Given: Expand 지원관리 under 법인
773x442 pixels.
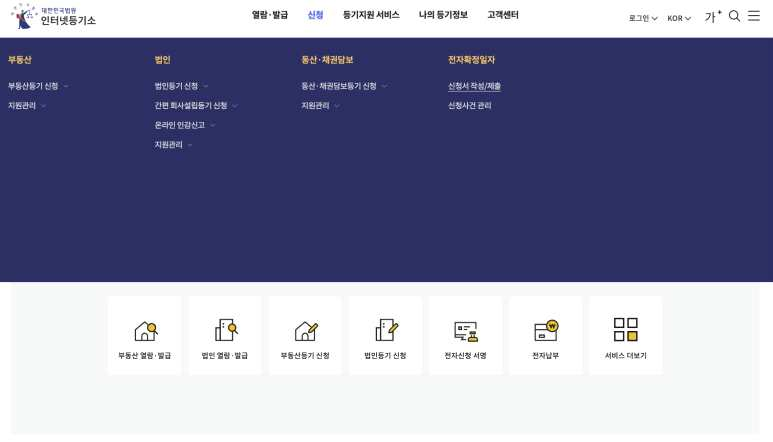Looking at the screenshot, I should point(173,144).
